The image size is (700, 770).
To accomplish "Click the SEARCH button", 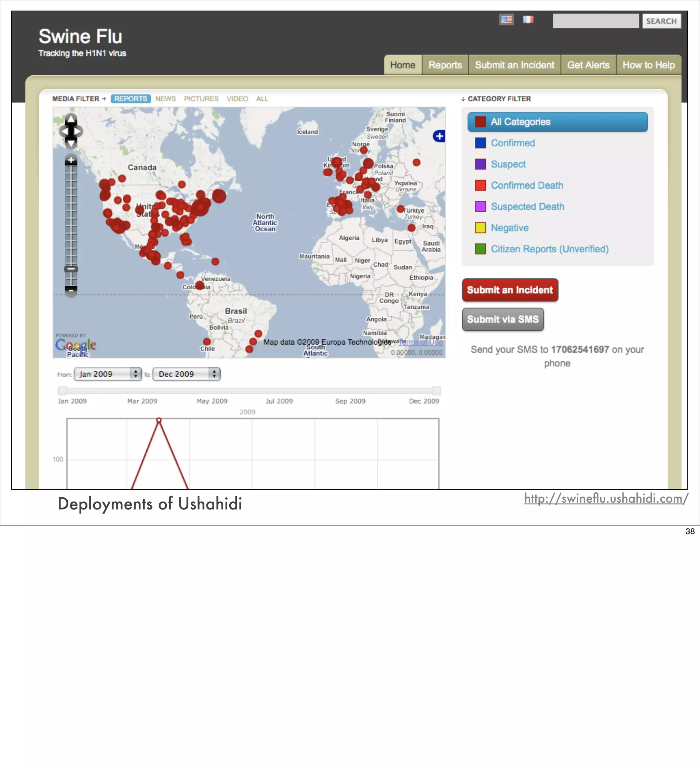I will click(x=661, y=21).
